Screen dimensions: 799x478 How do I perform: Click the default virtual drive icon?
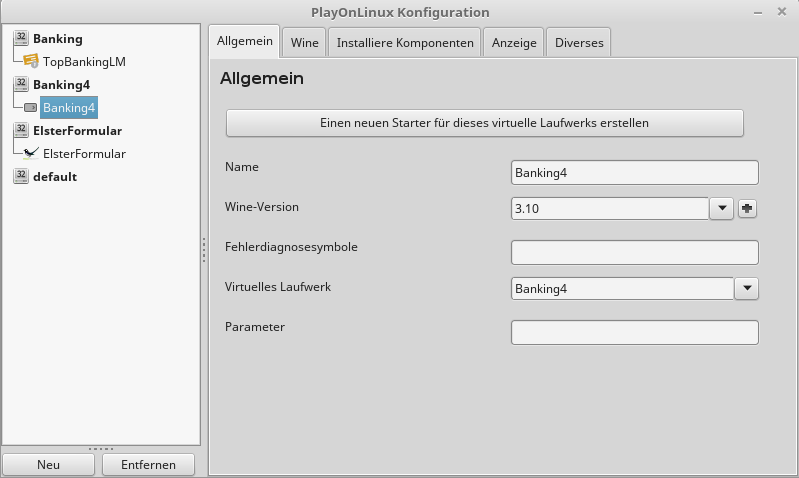pyautogui.click(x=21, y=176)
